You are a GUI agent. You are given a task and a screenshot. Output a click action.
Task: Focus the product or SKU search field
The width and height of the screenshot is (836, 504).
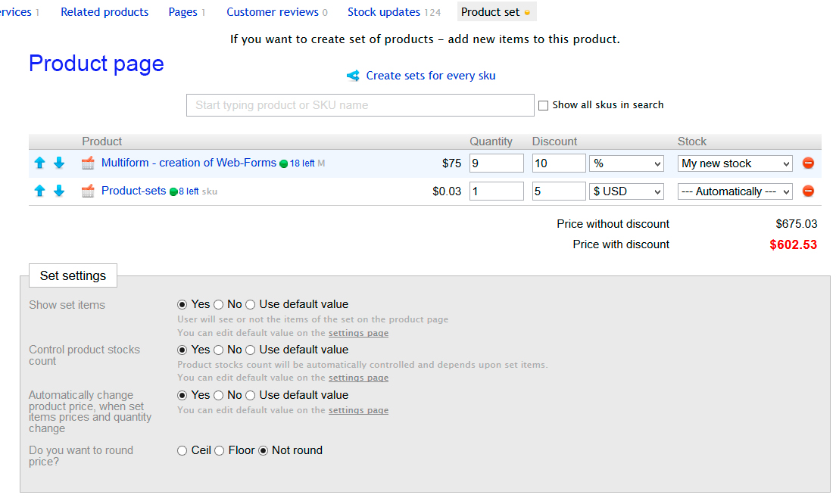click(x=360, y=105)
